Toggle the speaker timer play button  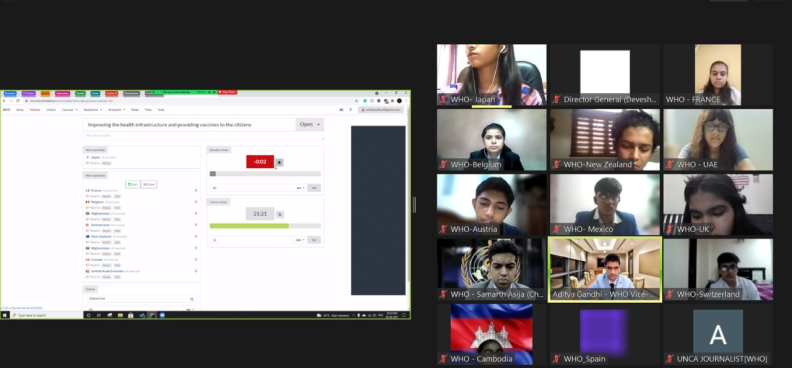[279, 162]
